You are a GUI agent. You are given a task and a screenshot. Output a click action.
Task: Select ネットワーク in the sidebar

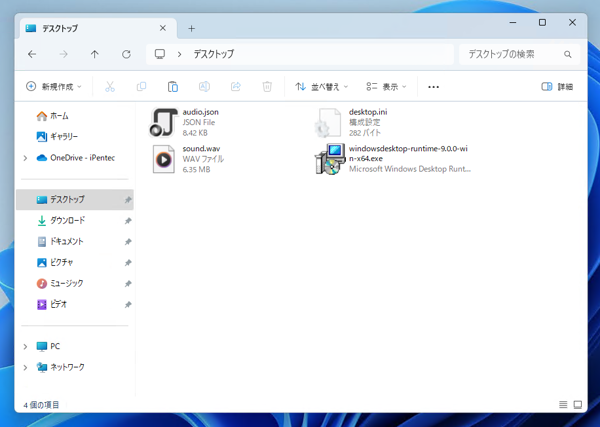pos(60,367)
